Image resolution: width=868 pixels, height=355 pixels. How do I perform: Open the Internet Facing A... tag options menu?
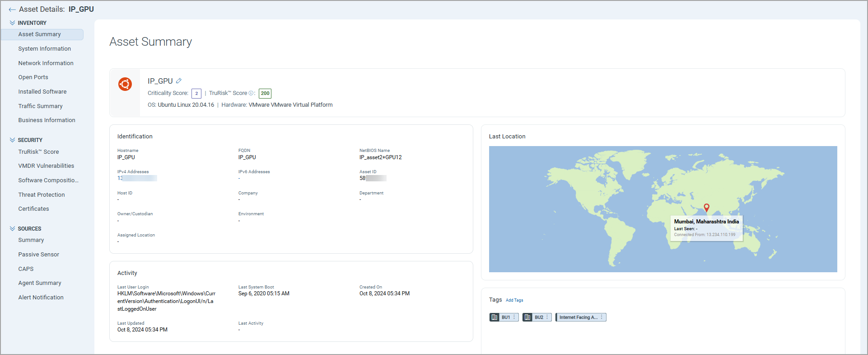[x=602, y=317]
